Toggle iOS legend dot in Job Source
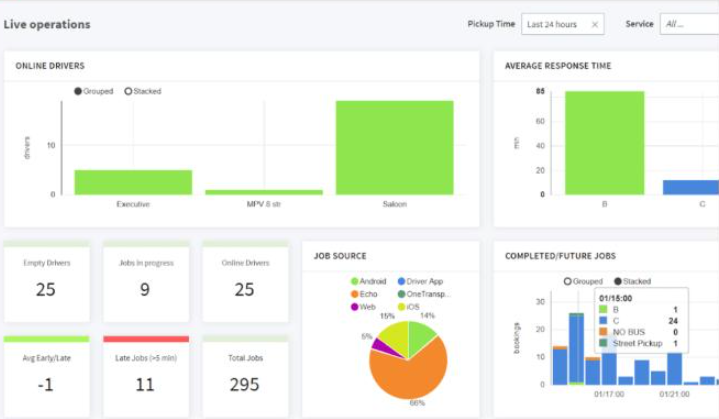 [401, 307]
